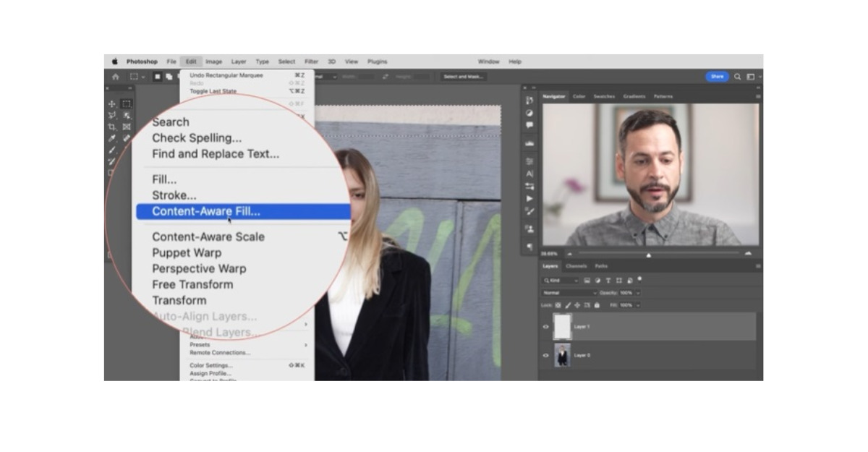Click the blue Share button
868x452 pixels.
click(717, 77)
